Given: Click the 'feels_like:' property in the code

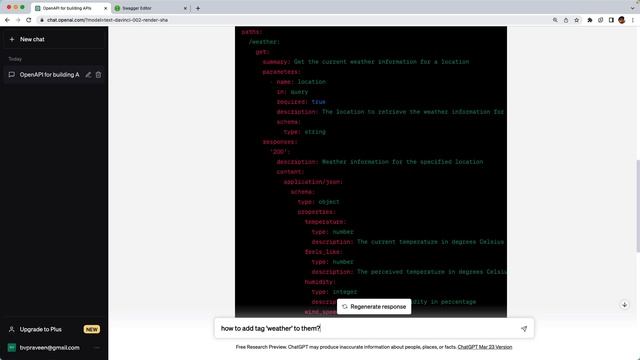Looking at the screenshot, I should (324, 252).
